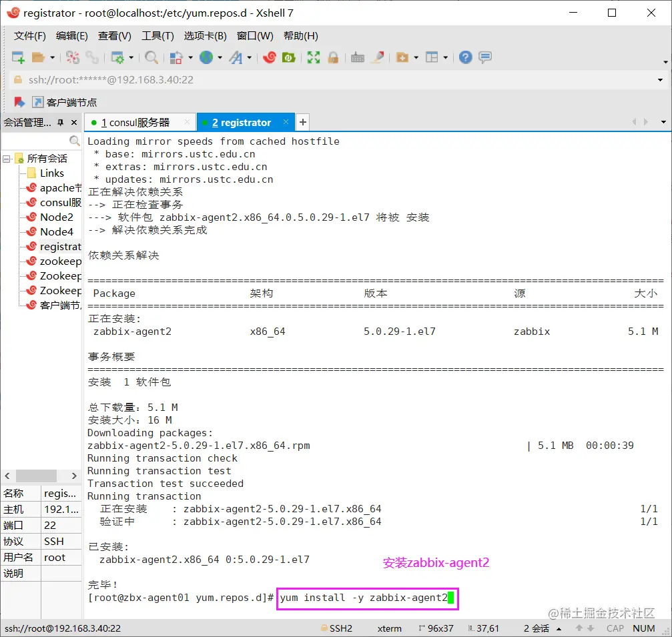
Task: Open the virtual keyboard icon
Action: (358, 57)
